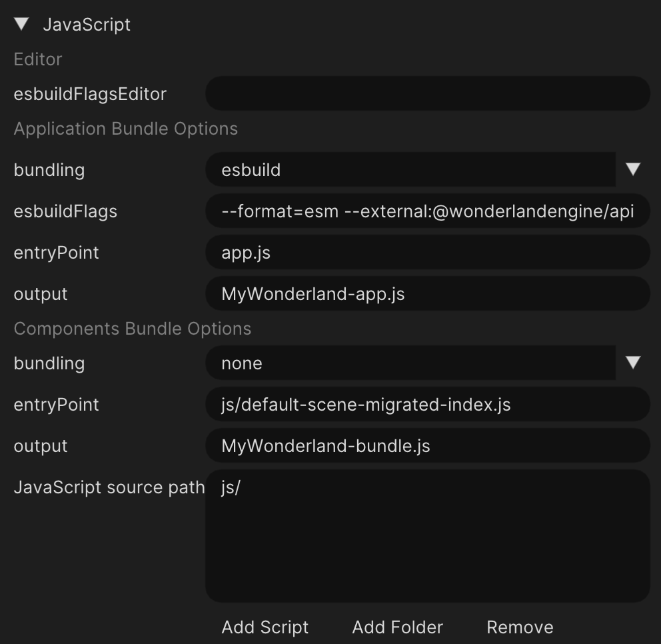
Task: Collapse the JavaScript settings section
Action: [21, 24]
